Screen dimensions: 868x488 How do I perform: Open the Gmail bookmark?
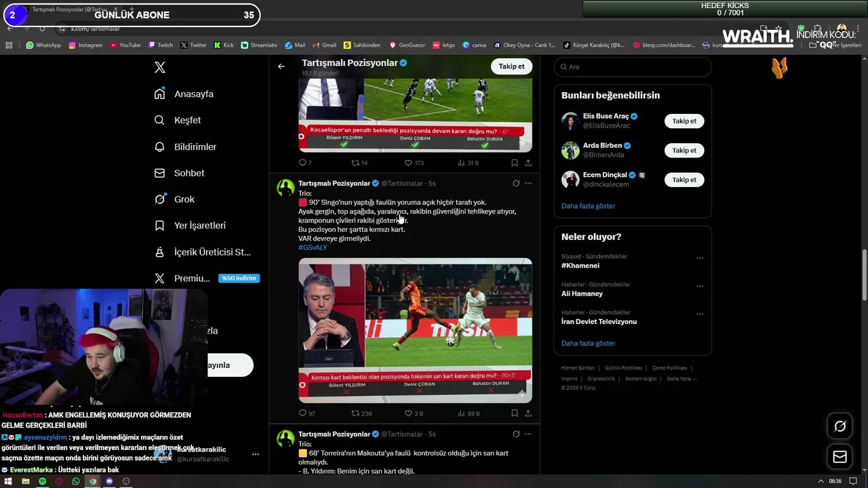(323, 45)
